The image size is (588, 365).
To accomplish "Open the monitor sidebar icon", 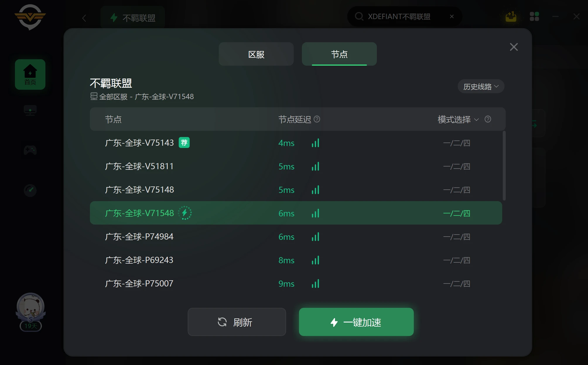I will pyautogui.click(x=30, y=111).
